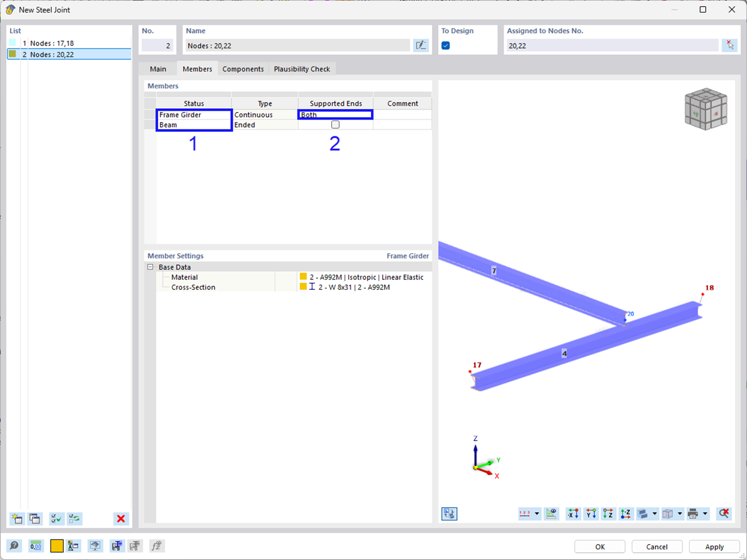Screen dimensions: 747x560
Task: Open the print options dropdown arrow
Action: [705, 513]
